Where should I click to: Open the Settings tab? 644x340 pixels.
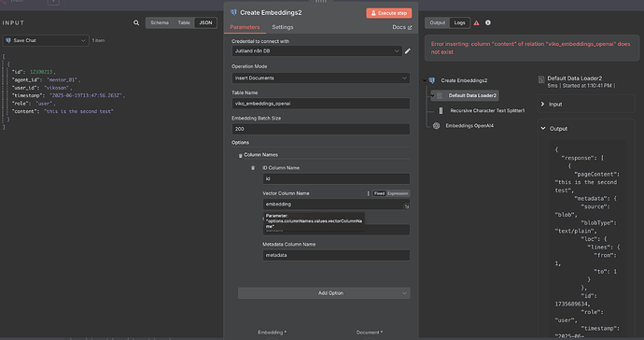click(x=283, y=27)
